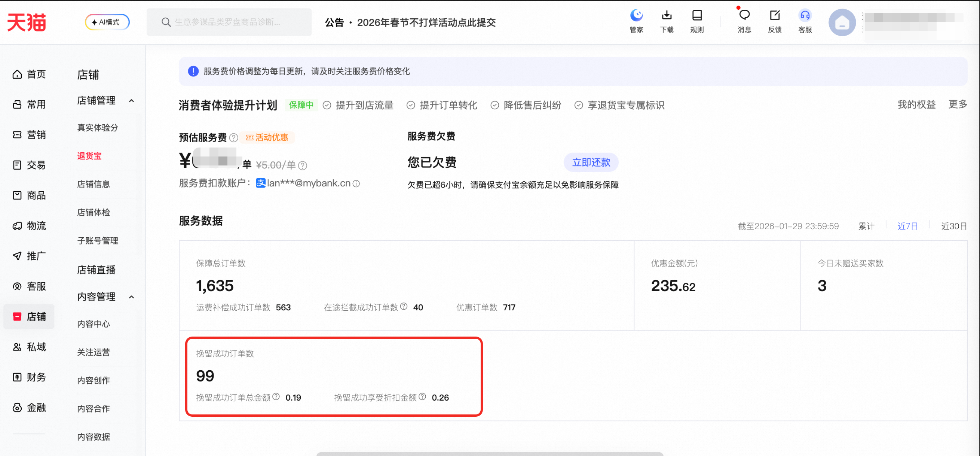
Task: Open 内容创作 menu item
Action: point(93,380)
